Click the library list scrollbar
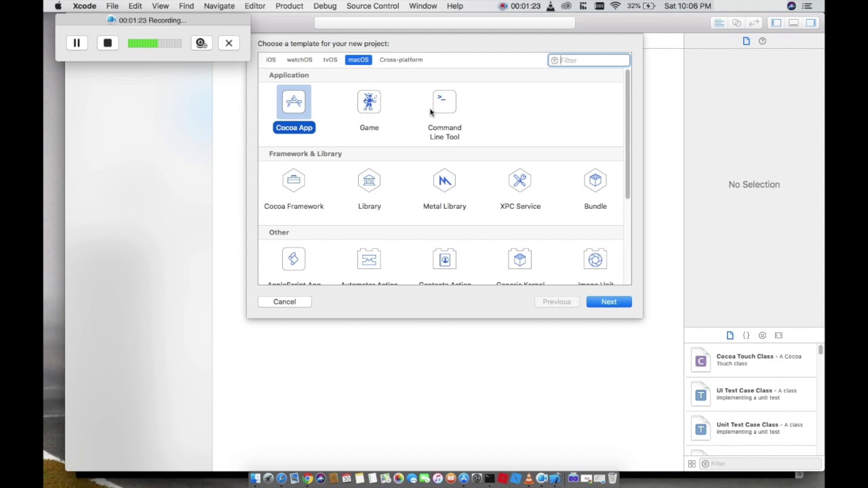Screen dimensions: 868x488 821,350
